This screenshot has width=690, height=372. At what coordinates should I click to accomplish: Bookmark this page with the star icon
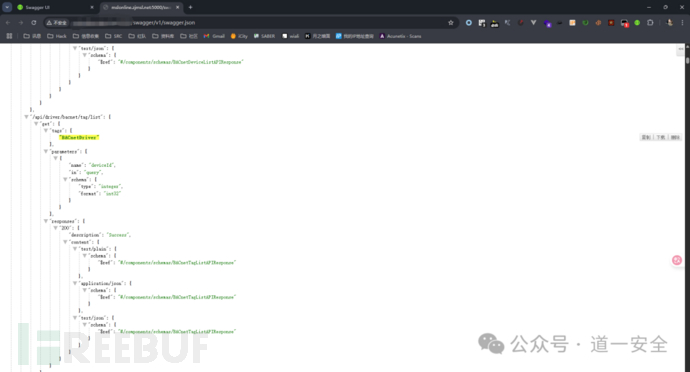click(x=451, y=22)
